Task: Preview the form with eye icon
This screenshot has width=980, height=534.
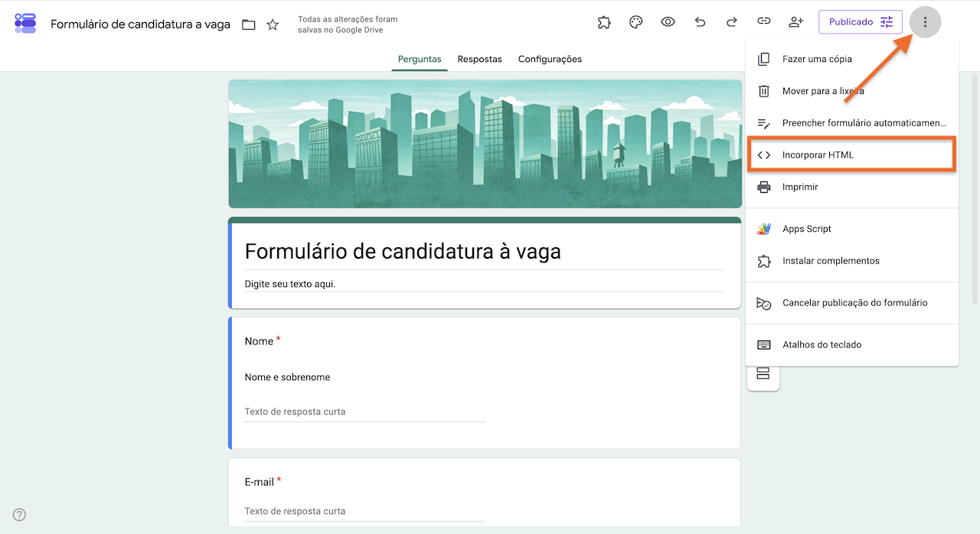Action: click(668, 22)
